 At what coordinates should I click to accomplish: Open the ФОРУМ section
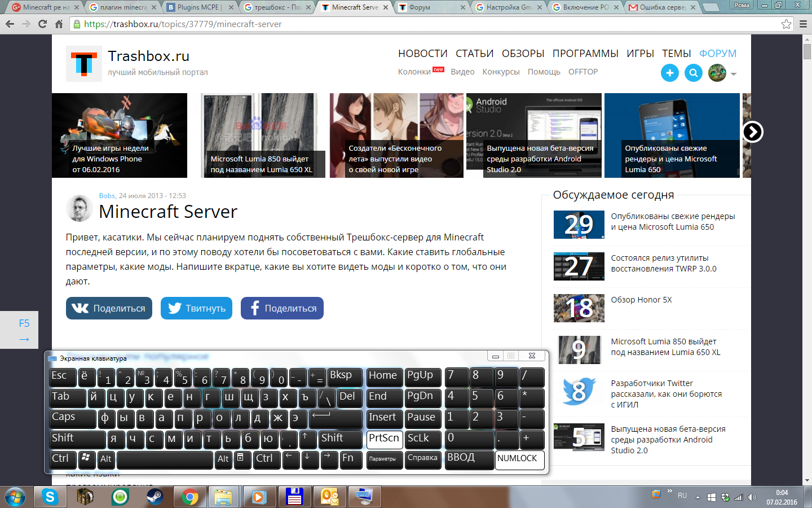pyautogui.click(x=718, y=54)
